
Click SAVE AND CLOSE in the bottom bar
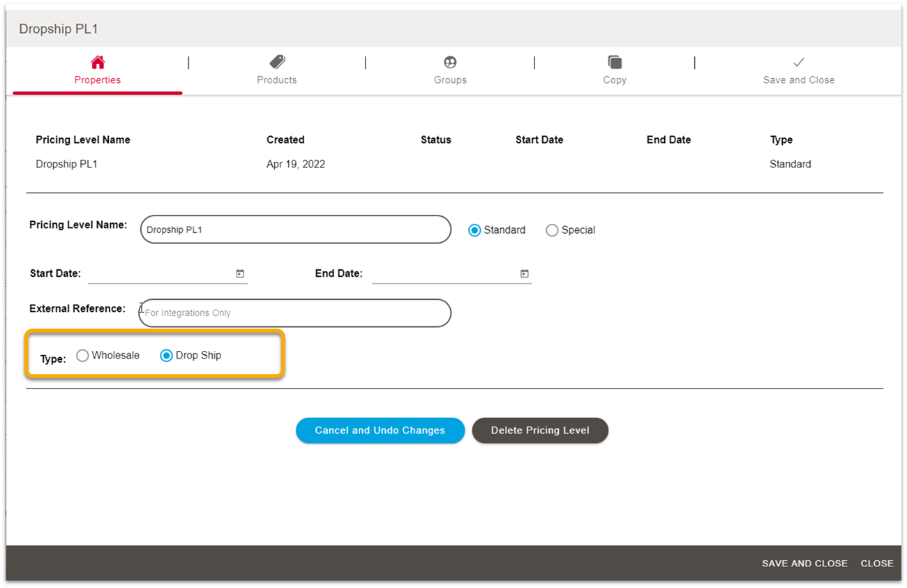[x=804, y=563]
